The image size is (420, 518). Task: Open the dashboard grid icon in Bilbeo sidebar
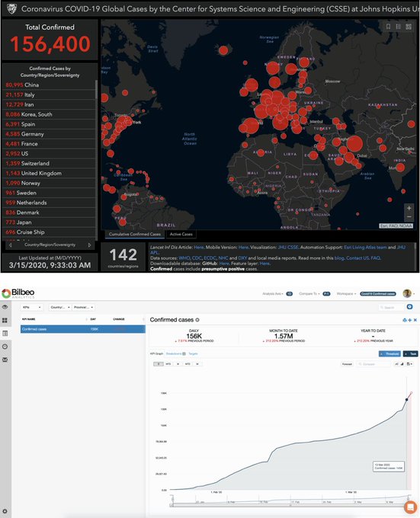5,320
